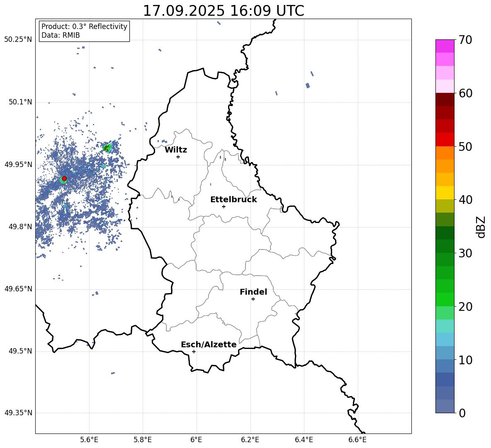This screenshot has height=448, width=491.
Task: Click the colorbar tick label 60
Action: (465, 93)
